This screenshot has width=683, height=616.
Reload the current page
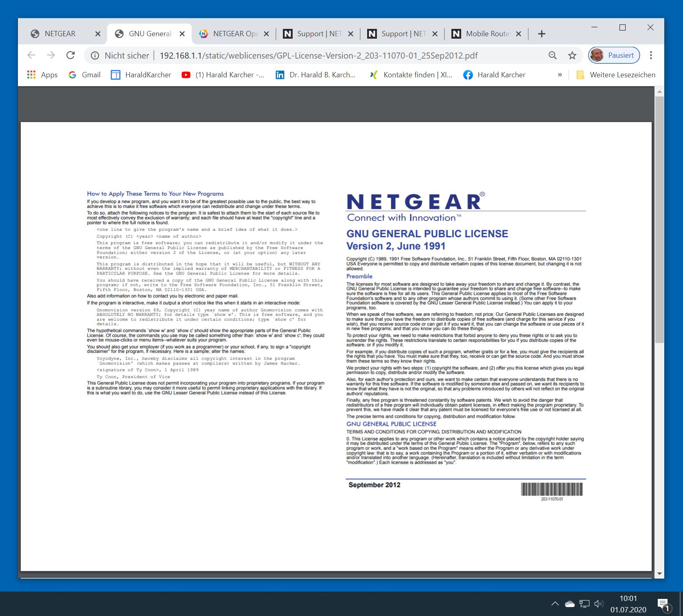pyautogui.click(x=70, y=55)
